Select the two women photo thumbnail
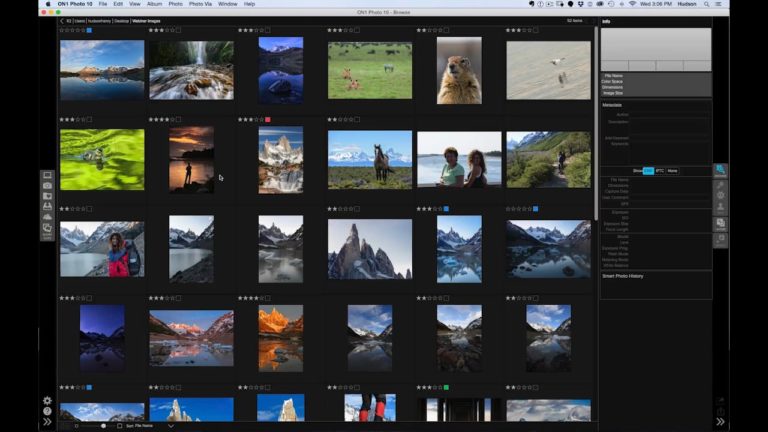This screenshot has height=432, width=768. coord(459,160)
